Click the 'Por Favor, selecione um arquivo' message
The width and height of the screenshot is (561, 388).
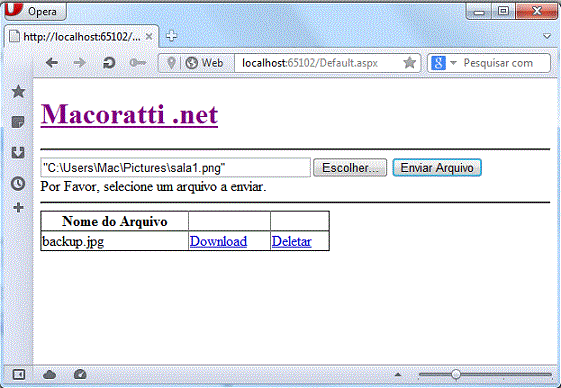153,186
